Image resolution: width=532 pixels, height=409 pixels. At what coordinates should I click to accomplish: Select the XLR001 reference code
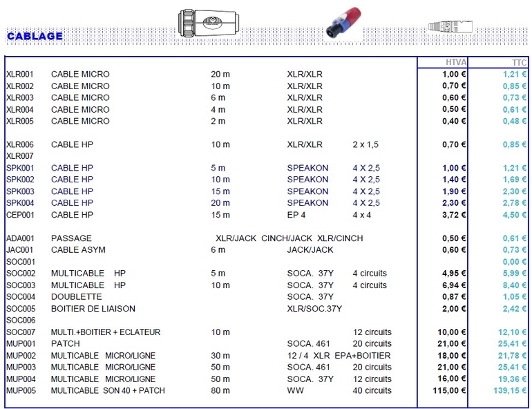click(19, 74)
